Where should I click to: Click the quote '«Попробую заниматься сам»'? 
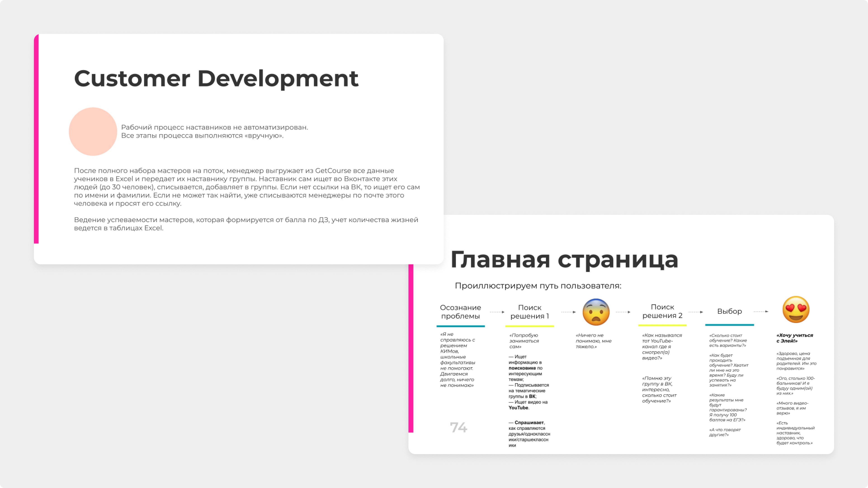(524, 341)
